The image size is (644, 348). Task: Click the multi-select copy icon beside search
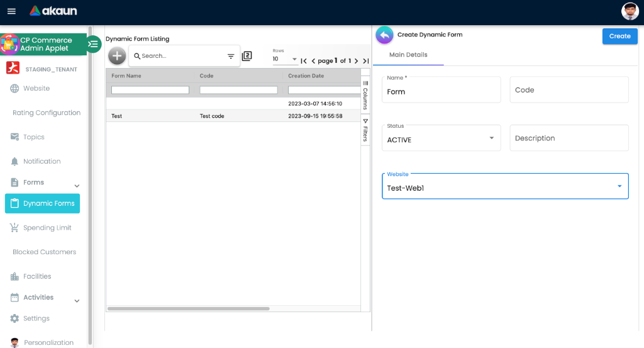pos(247,56)
